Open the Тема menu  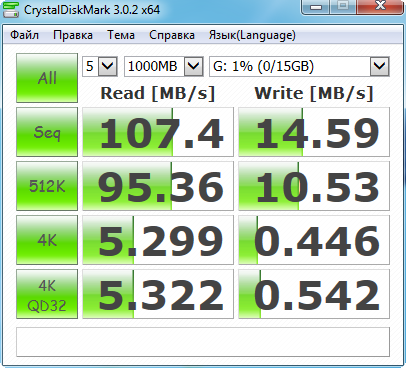tap(121, 35)
